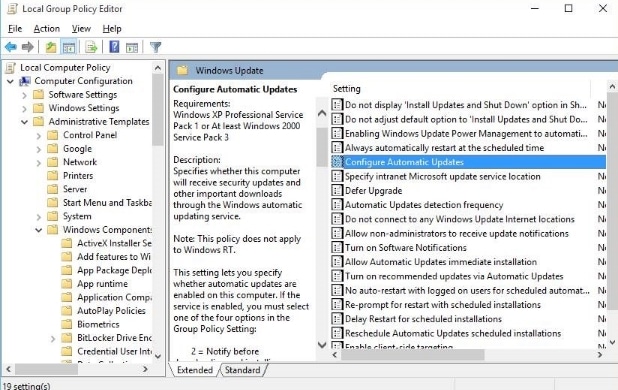Click folder icon next to AutoPlay Policies
Viewport: 618px width, 390px height.
(67, 311)
